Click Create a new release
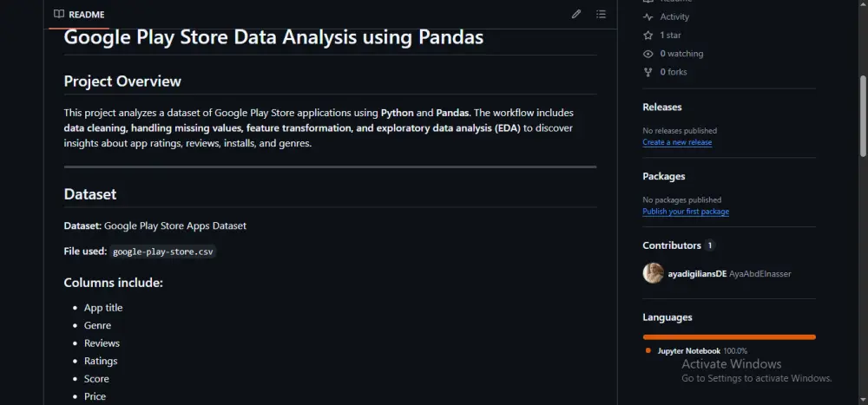The image size is (868, 405). click(x=677, y=143)
